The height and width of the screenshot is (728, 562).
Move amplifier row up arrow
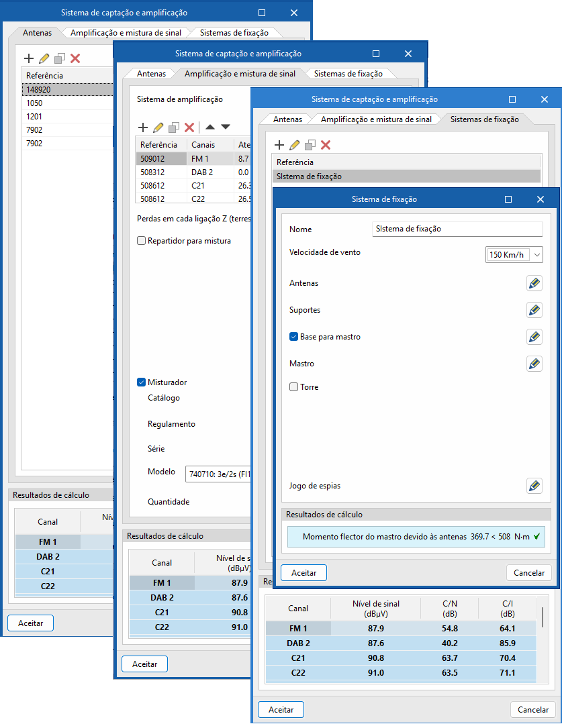210,127
